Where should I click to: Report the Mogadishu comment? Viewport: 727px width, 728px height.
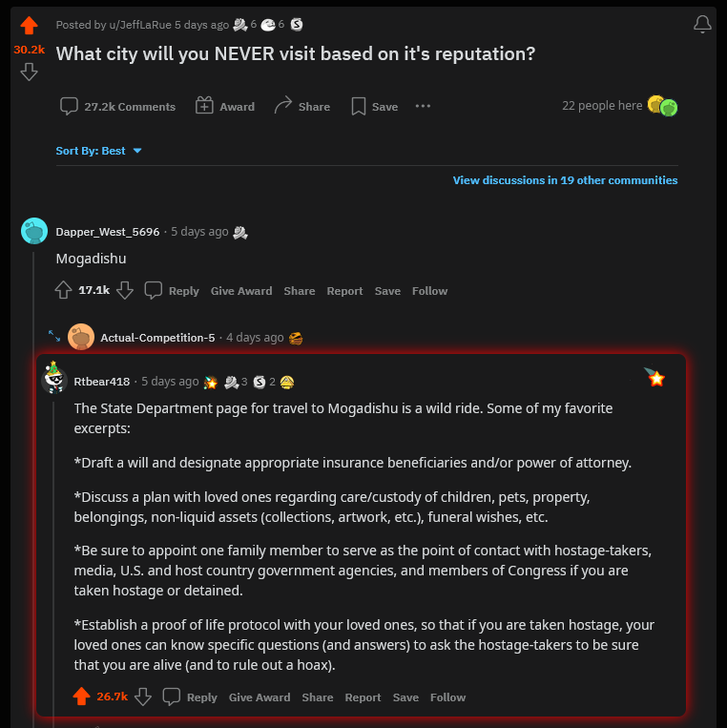[344, 291]
